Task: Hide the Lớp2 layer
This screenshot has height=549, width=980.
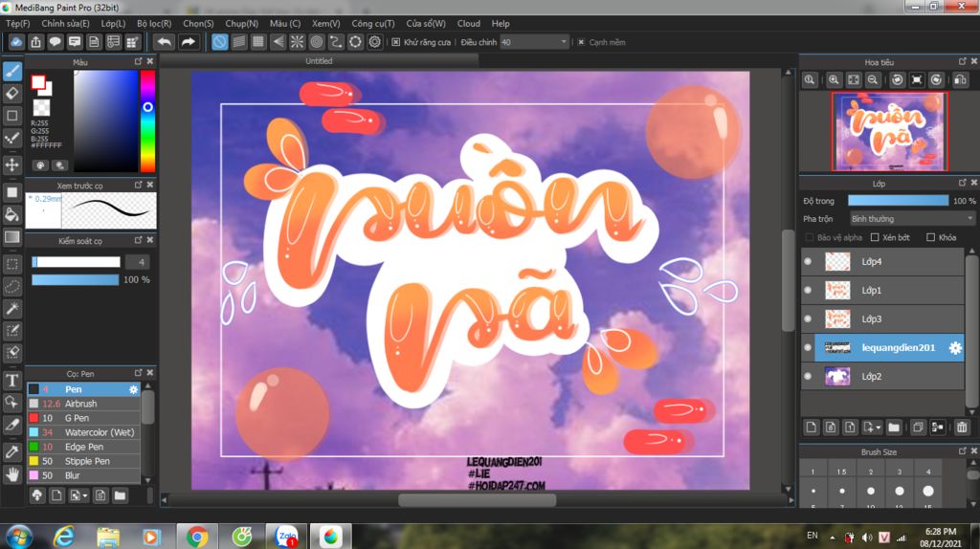Action: pyautogui.click(x=808, y=376)
